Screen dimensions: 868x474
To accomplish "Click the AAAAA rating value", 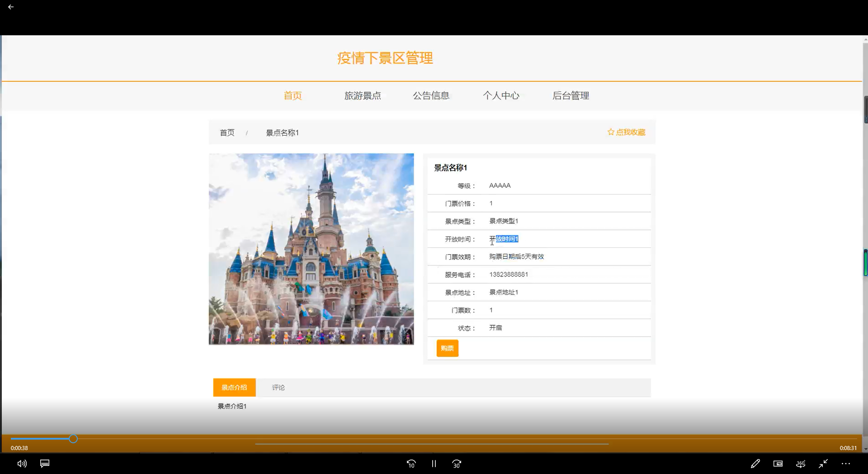I will click(x=500, y=185).
